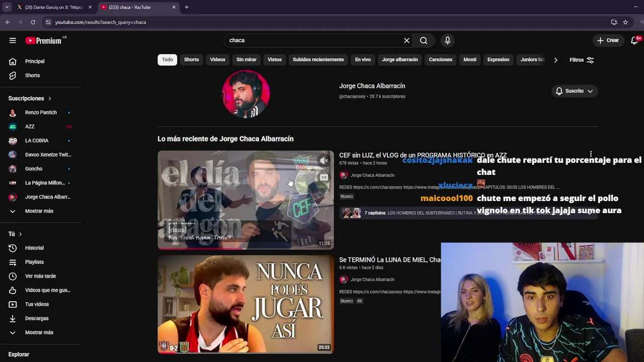This screenshot has height=362, width=644.
Task: Open the Suscrito dropdown
Action: (574, 91)
